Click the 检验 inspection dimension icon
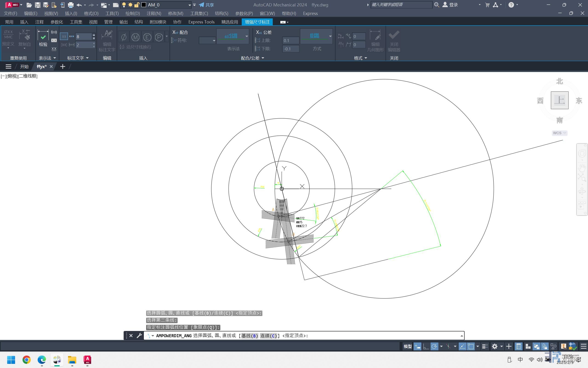Screen dimensions: 588x368 [x=43, y=38]
